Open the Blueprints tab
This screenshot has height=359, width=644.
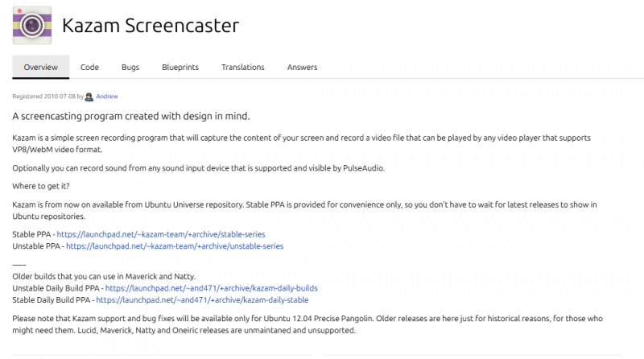(x=180, y=68)
